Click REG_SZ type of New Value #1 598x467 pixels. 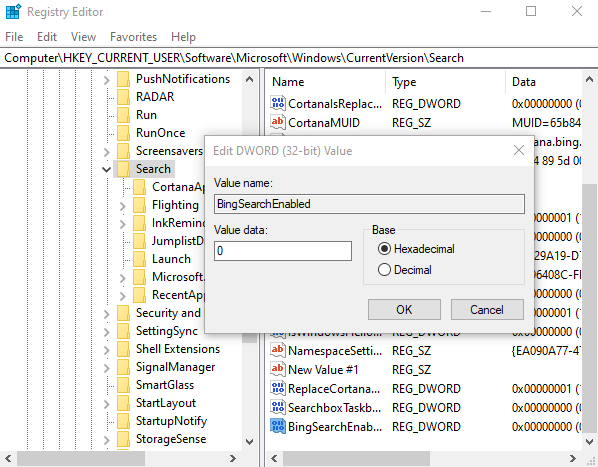pyautogui.click(x=412, y=370)
